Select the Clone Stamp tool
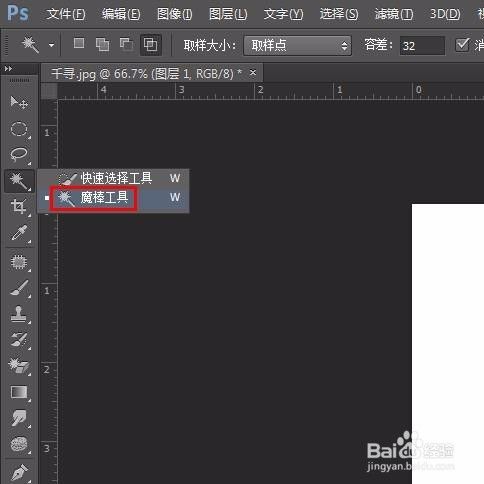Image resolution: width=484 pixels, height=484 pixels. [x=19, y=314]
